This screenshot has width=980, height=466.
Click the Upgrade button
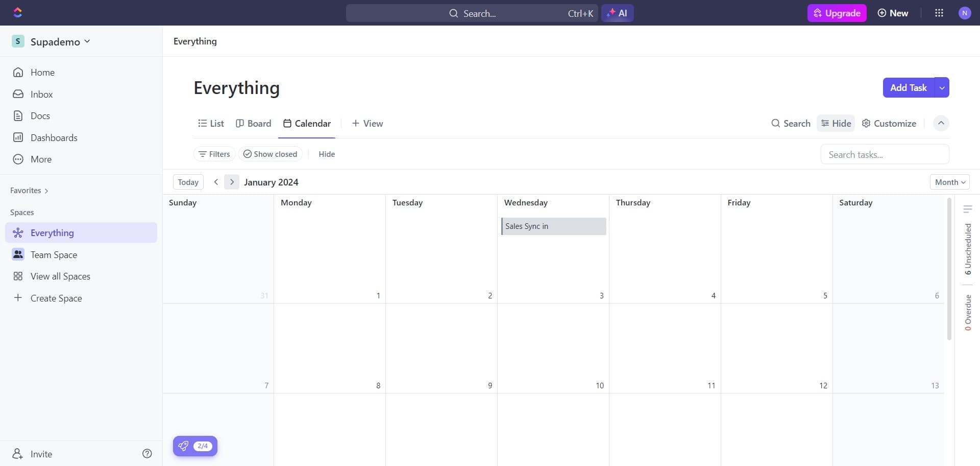[x=837, y=13]
